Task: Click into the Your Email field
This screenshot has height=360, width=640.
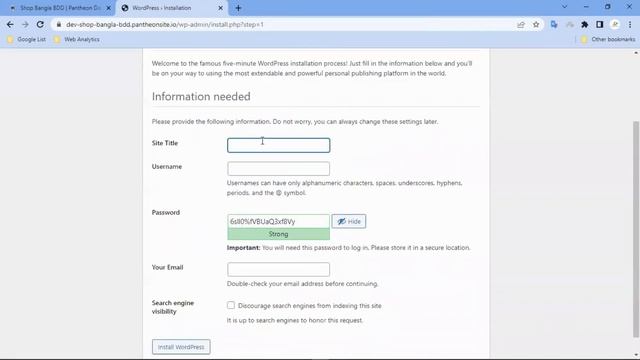Action: pyautogui.click(x=278, y=269)
